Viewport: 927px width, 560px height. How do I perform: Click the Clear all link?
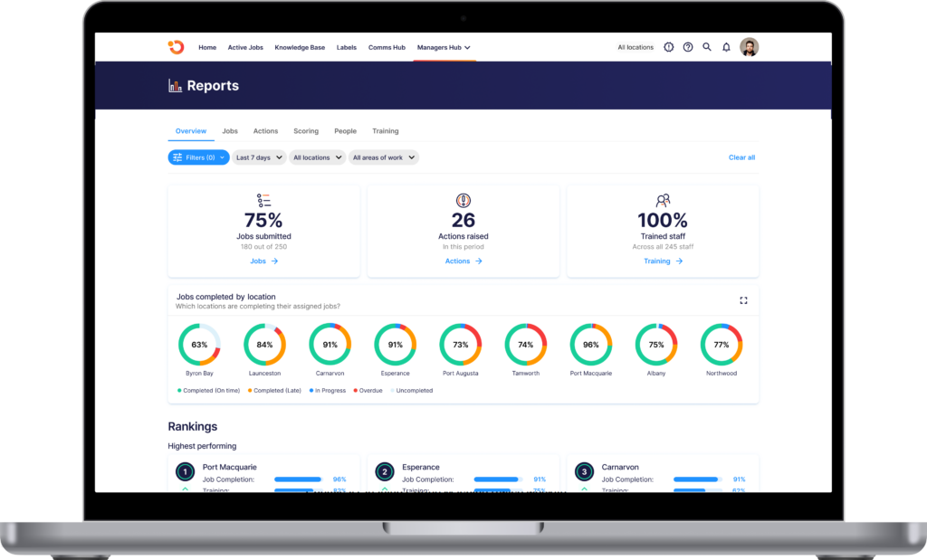tap(741, 157)
